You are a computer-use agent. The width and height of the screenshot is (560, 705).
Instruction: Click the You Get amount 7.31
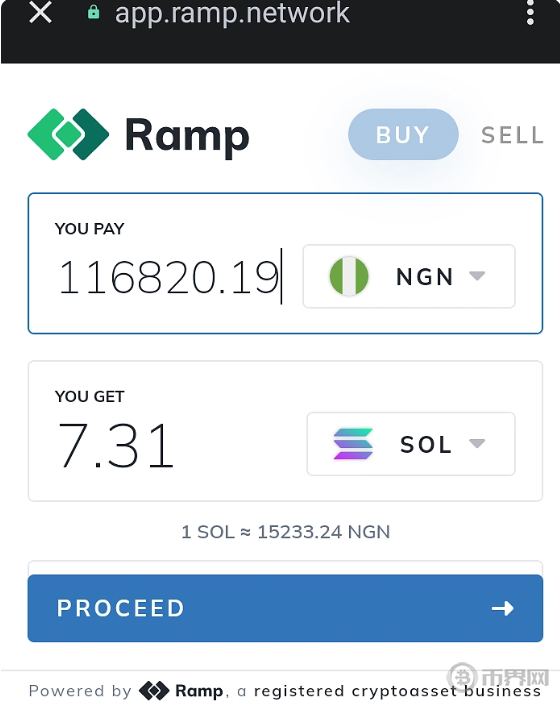click(x=116, y=446)
